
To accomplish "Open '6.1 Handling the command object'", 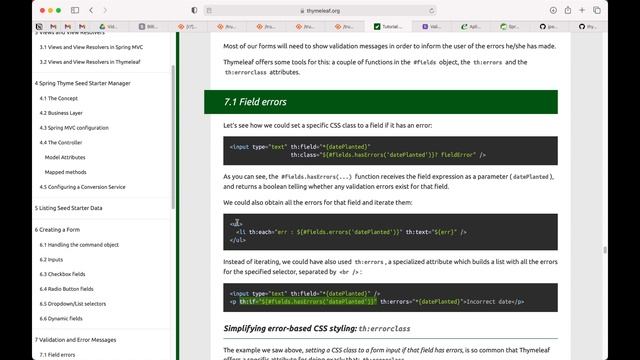I will pyautogui.click(x=79, y=245).
